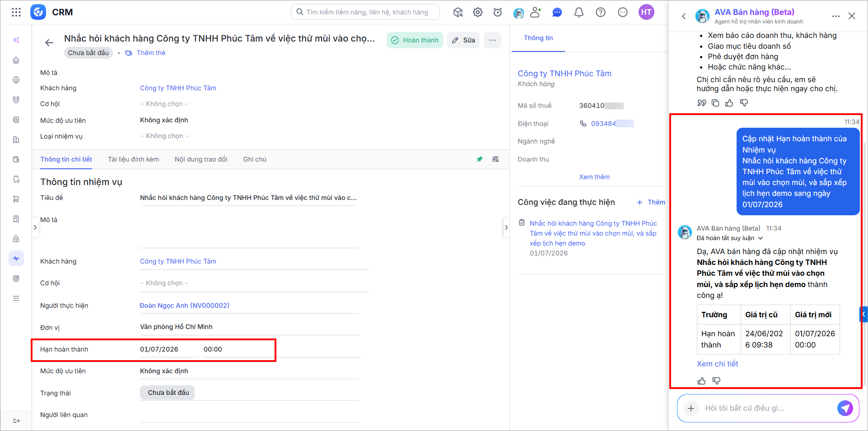The width and height of the screenshot is (868, 431).
Task: Thumbs up the task update response
Action: [701, 381]
